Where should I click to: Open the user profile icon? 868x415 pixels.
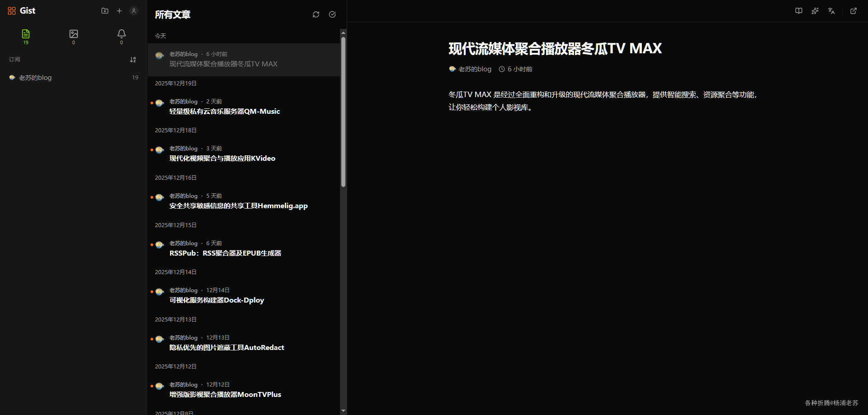[134, 11]
